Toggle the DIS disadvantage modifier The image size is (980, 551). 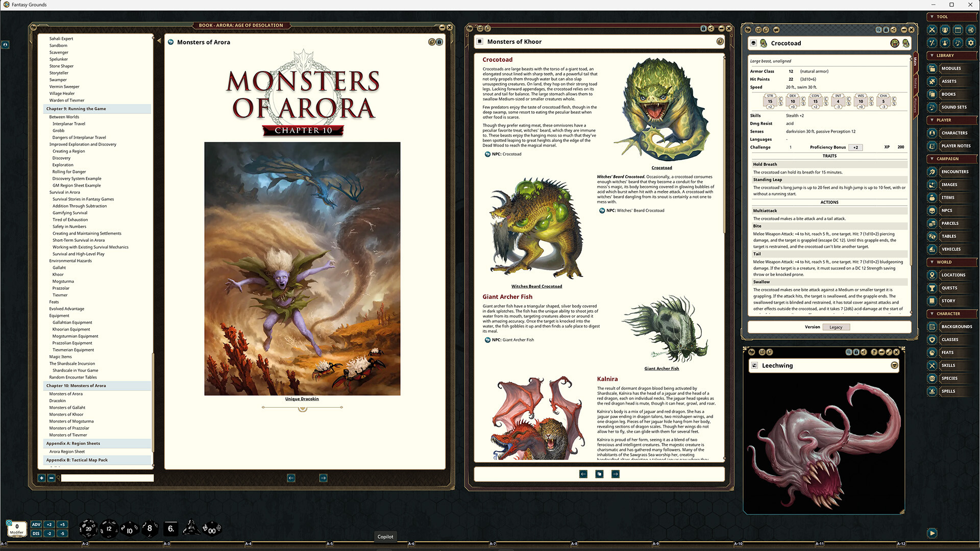point(36,534)
